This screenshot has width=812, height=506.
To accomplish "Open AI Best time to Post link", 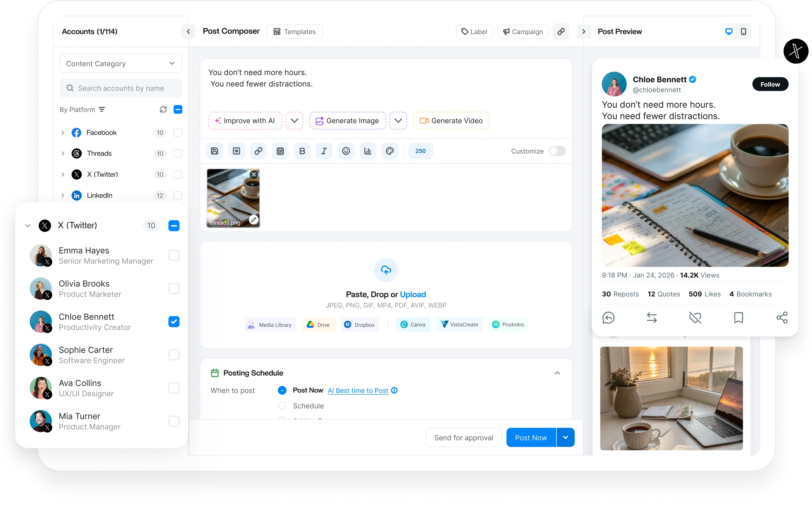I will [x=358, y=391].
